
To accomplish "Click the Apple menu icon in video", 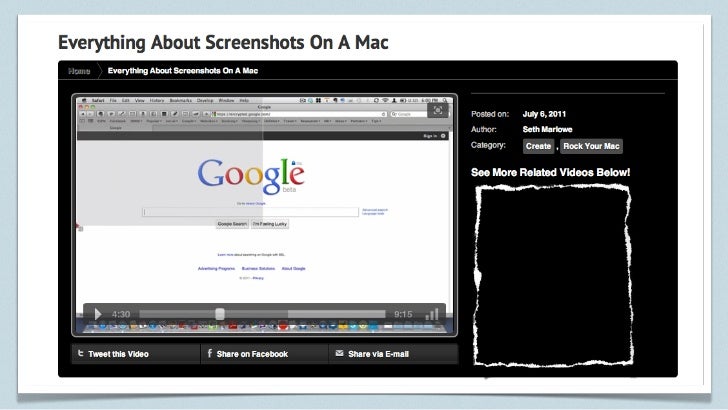I will [84, 100].
